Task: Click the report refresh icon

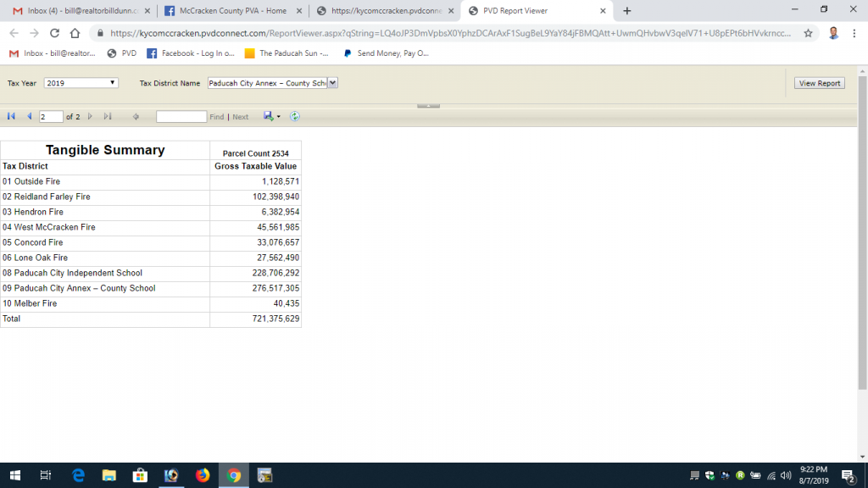Action: (x=294, y=116)
